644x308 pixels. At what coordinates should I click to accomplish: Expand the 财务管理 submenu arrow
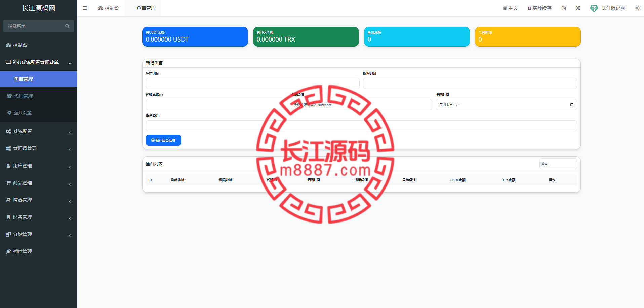pyautogui.click(x=70, y=218)
